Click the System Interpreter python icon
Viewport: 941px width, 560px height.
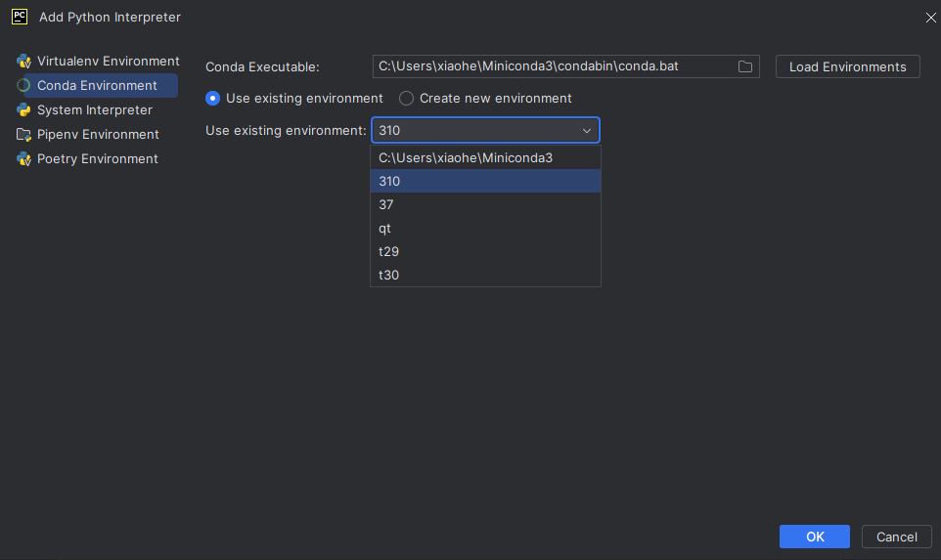tap(23, 110)
